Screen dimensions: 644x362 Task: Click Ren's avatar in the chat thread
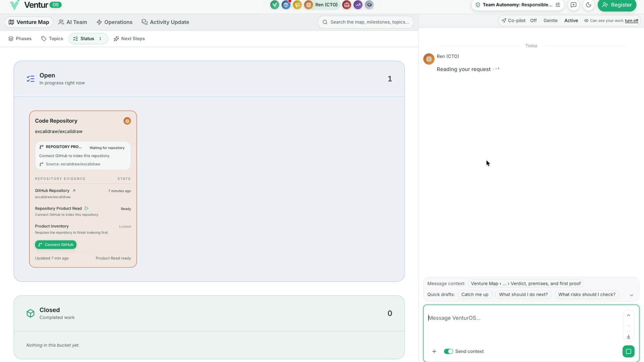429,59
